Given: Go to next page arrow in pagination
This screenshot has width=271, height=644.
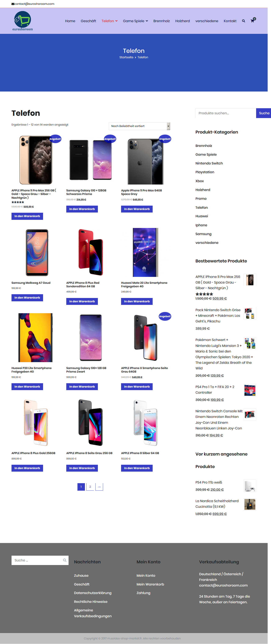Looking at the screenshot, I should (x=99, y=487).
